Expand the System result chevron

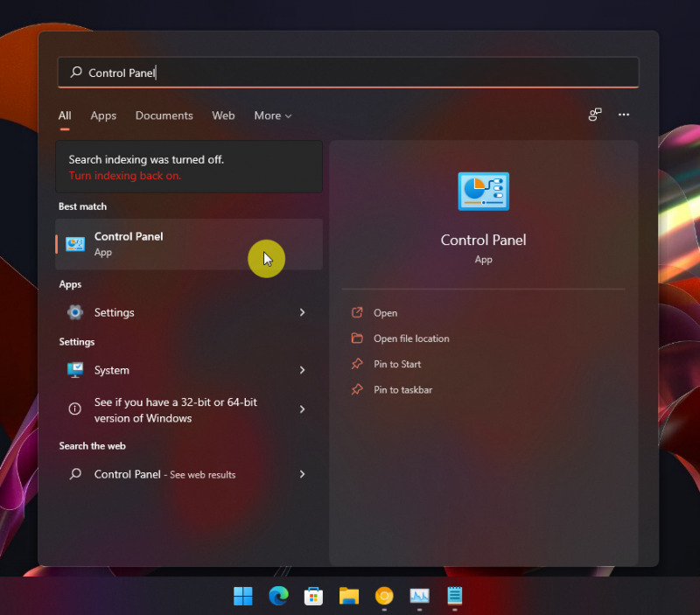coord(302,370)
